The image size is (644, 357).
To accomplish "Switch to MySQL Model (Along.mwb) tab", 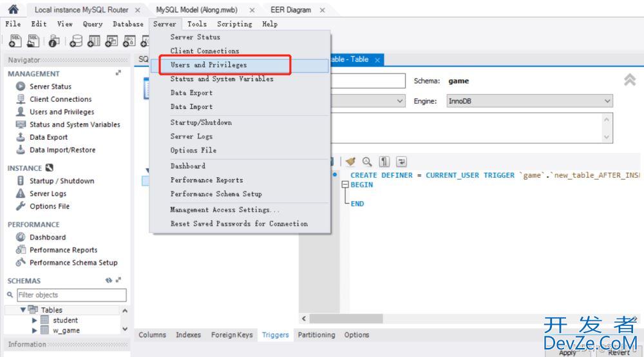I will pos(196,10).
